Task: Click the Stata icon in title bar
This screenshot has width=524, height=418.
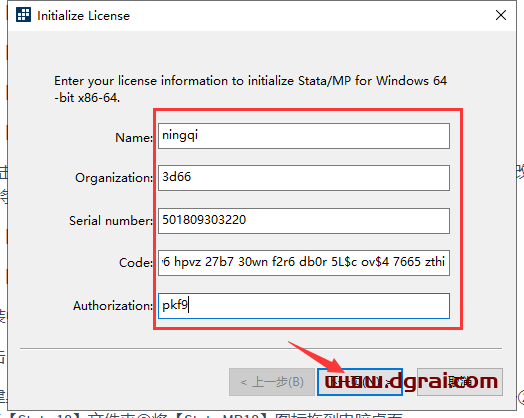Action: pos(23,15)
